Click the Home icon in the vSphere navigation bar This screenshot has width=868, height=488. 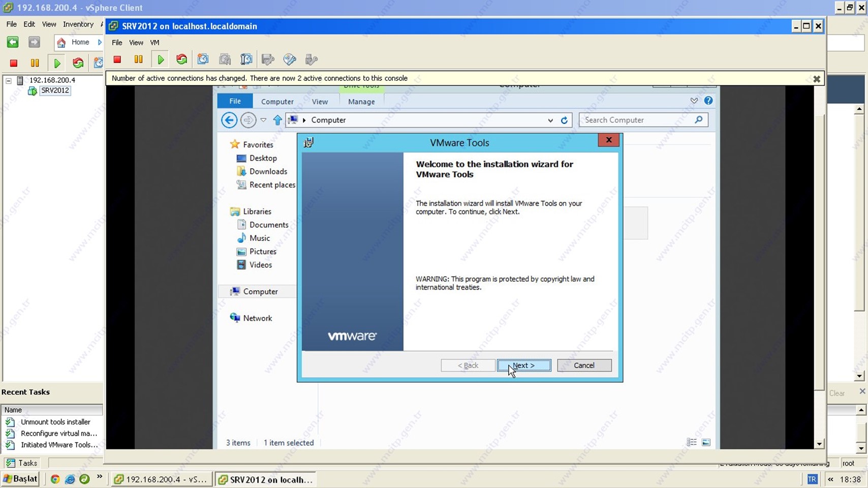click(x=61, y=42)
